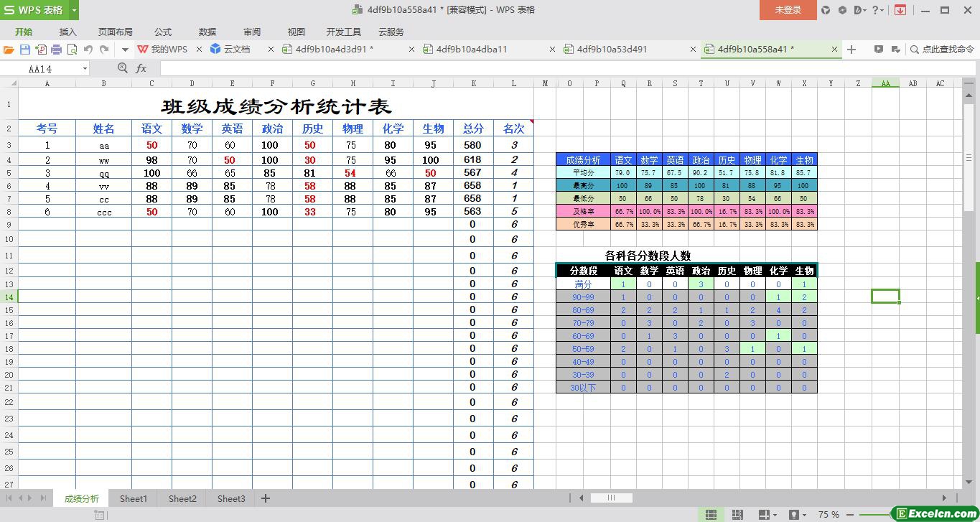Open the 开始 ribbon tab
This screenshot has width=980, height=522.
point(24,32)
